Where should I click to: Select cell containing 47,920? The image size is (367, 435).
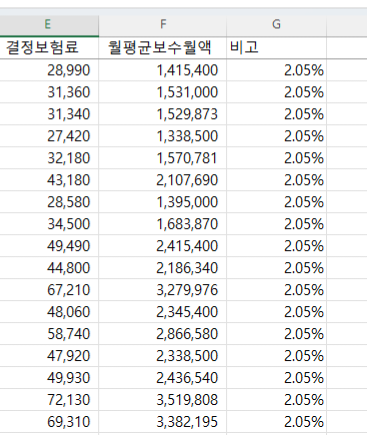(x=49, y=356)
